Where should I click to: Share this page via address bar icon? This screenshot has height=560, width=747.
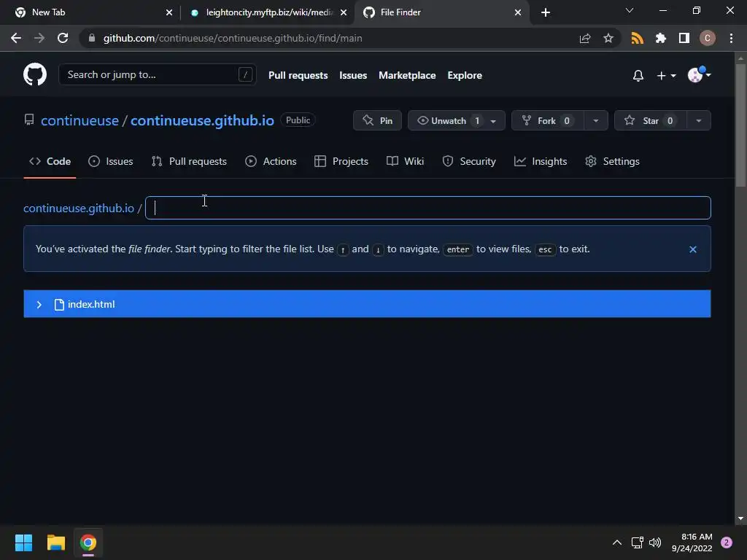point(585,38)
